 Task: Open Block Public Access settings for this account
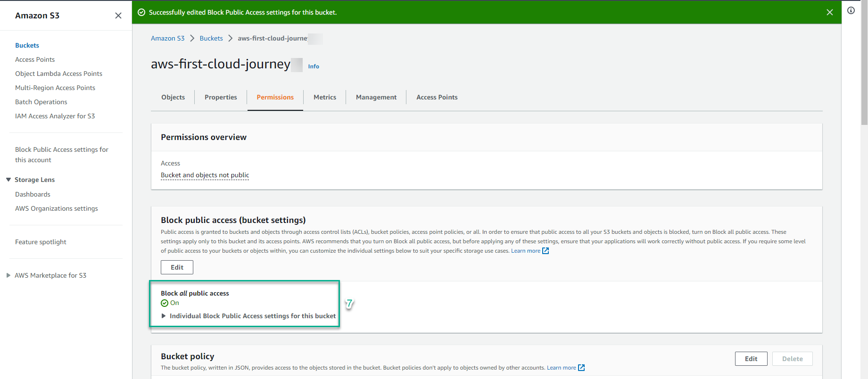click(62, 155)
